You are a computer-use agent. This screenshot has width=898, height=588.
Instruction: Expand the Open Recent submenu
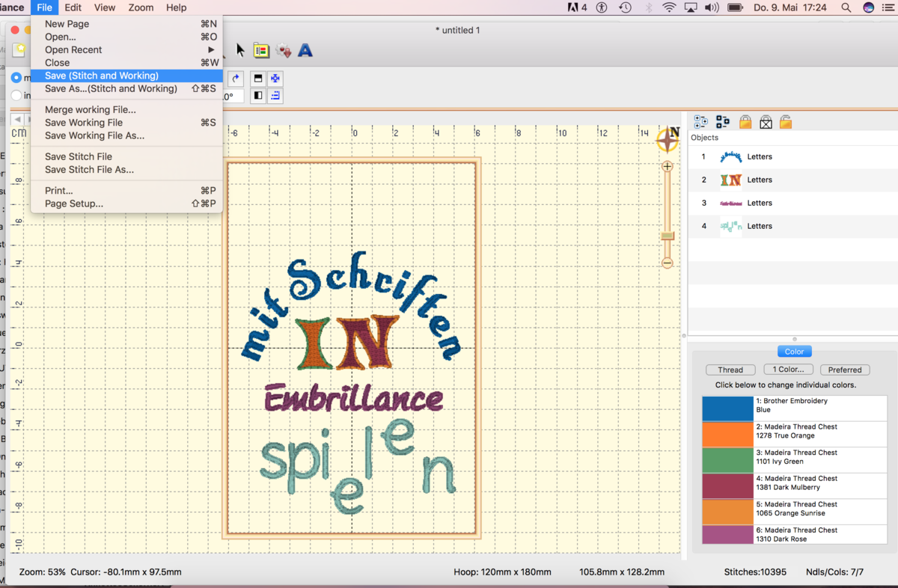pos(126,50)
